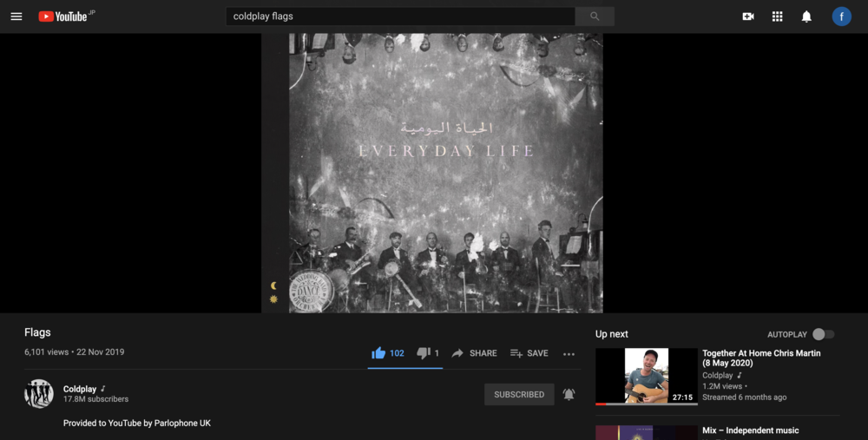This screenshot has height=440, width=868.
Task: Click the 17.8M subscribers text
Action: click(95, 399)
